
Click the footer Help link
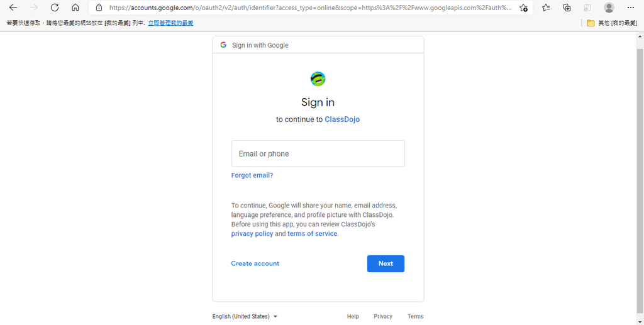coord(353,316)
